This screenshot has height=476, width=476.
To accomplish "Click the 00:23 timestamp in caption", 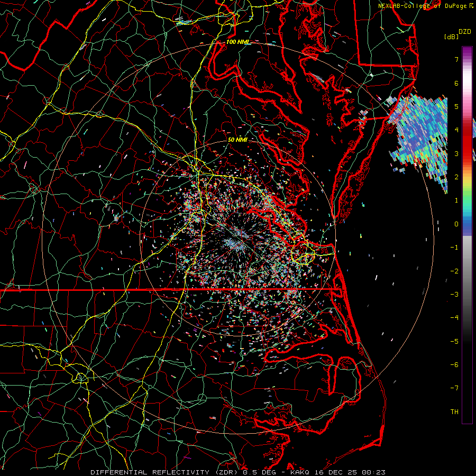I will pyautogui.click(x=373, y=472).
